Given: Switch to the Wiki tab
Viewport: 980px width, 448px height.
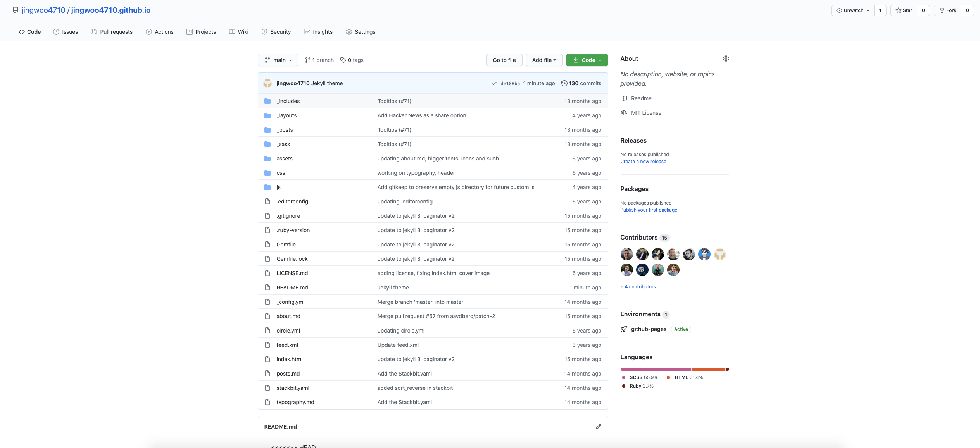Looking at the screenshot, I should [x=238, y=32].
